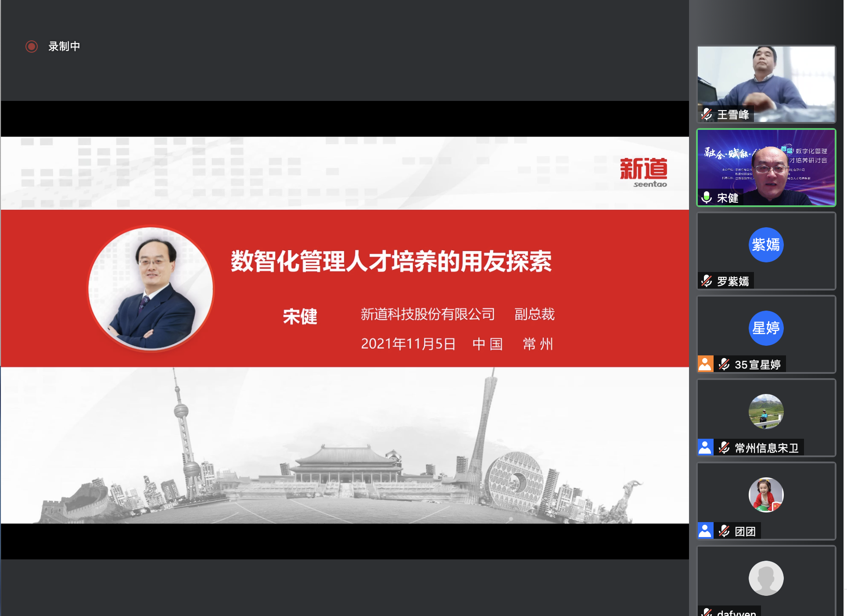This screenshot has width=847, height=616.
Task: Click the gray default avatar of dafyyen
Action: point(766,578)
